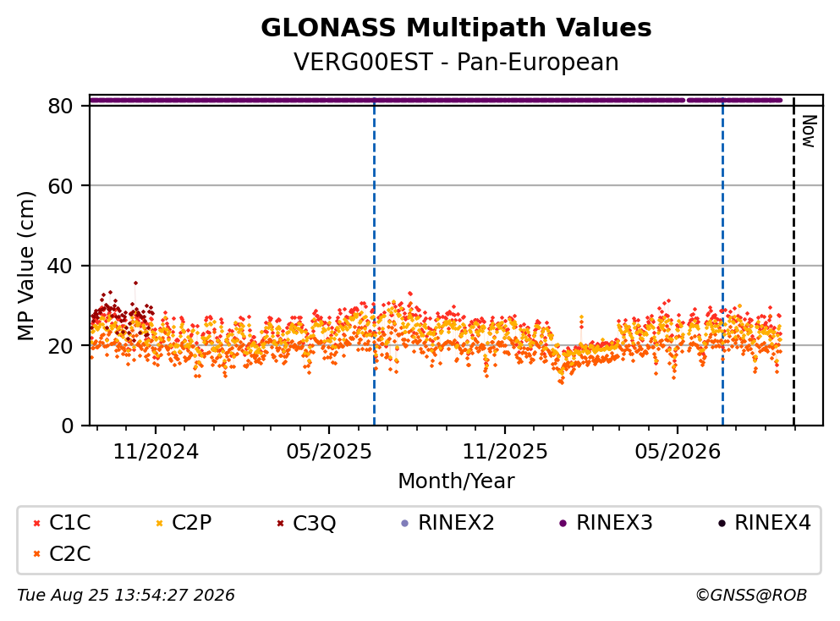
Task: Click the Month/Year axis label
Action: tap(456, 481)
